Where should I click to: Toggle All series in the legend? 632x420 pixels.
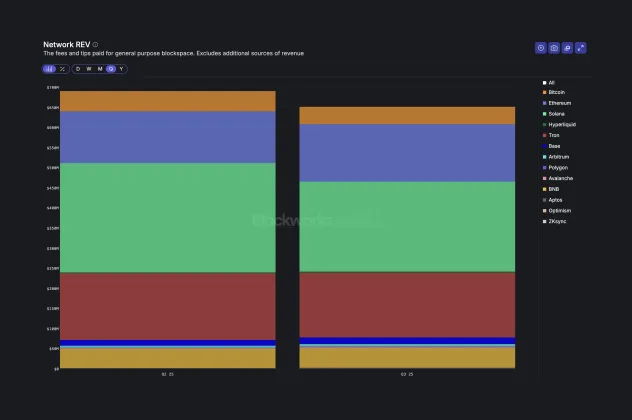coord(551,82)
